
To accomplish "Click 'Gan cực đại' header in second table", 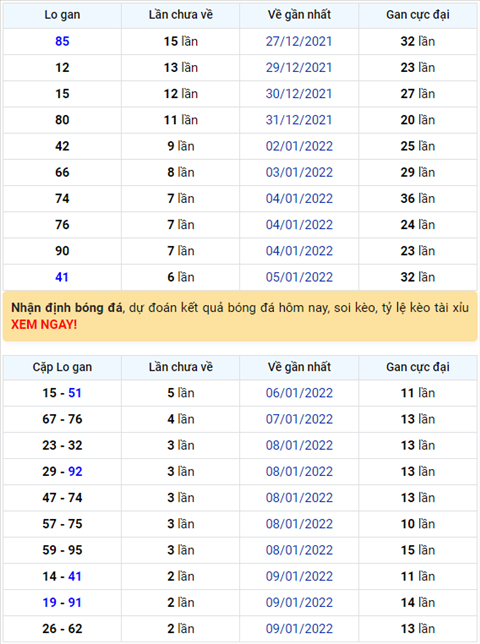I will point(418,367).
